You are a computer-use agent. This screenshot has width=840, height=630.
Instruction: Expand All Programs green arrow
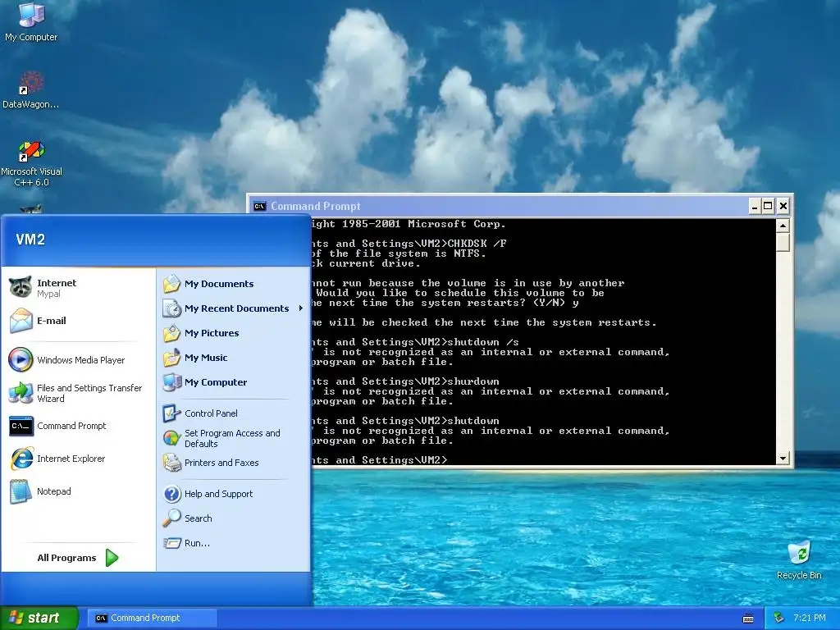tap(112, 558)
